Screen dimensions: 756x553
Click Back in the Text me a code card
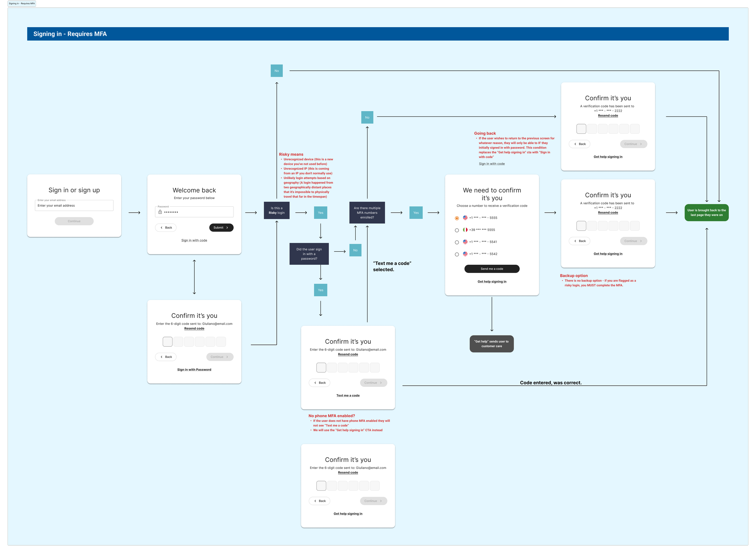tap(319, 383)
